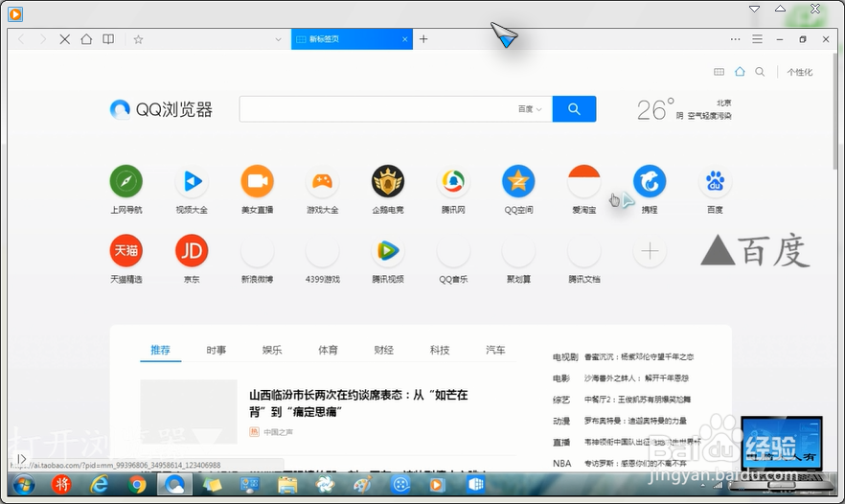Open the reading mode book icon
The height and width of the screenshot is (504, 845).
click(x=108, y=39)
